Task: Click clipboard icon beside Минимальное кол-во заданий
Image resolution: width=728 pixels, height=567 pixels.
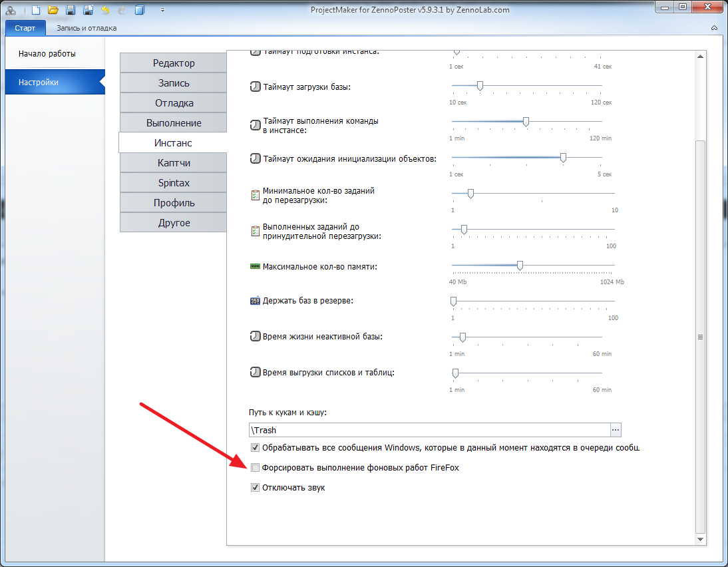Action: click(255, 195)
